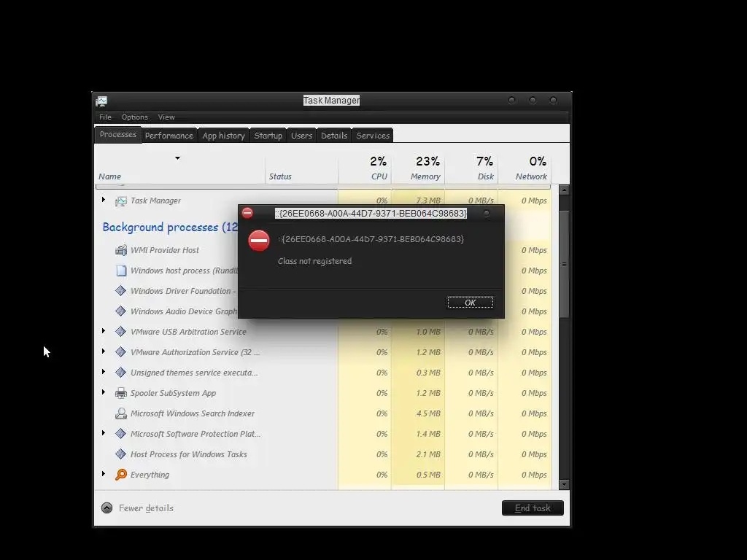
Task: Click the Windows Driver Foundation icon
Action: pyautogui.click(x=121, y=291)
